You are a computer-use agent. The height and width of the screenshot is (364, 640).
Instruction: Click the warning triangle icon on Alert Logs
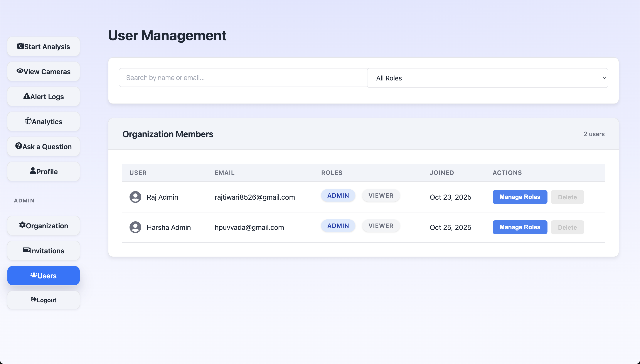tap(27, 96)
